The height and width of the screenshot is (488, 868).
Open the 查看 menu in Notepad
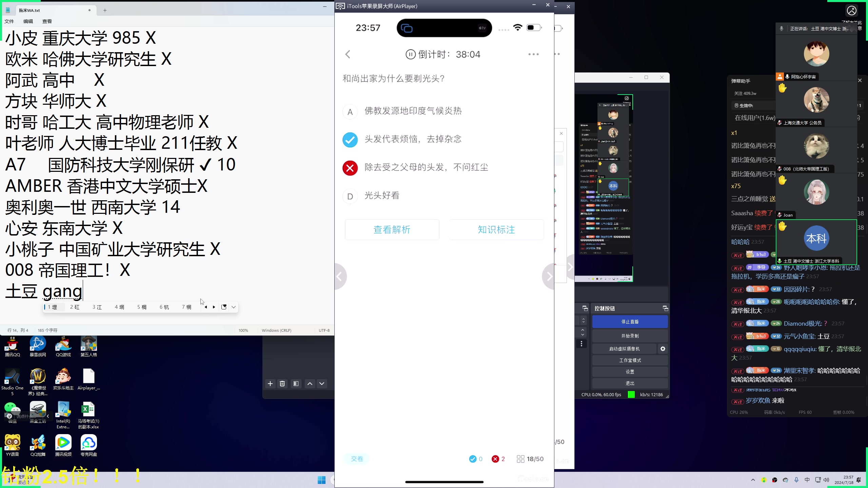coord(47,21)
